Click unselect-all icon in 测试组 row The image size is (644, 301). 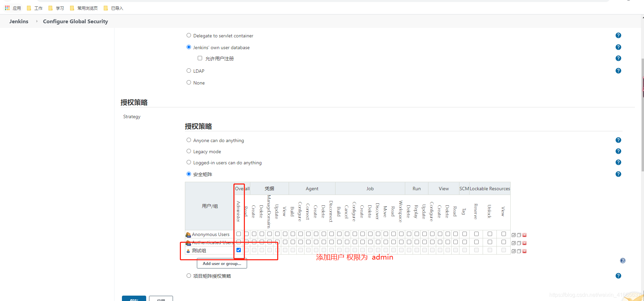click(x=519, y=251)
